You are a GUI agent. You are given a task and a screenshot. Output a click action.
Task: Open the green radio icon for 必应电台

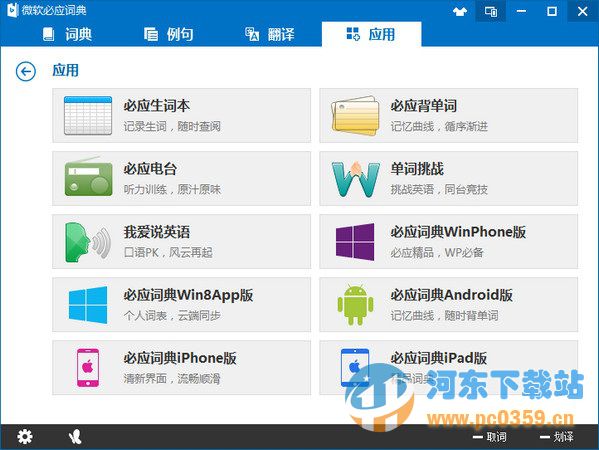[x=88, y=177]
